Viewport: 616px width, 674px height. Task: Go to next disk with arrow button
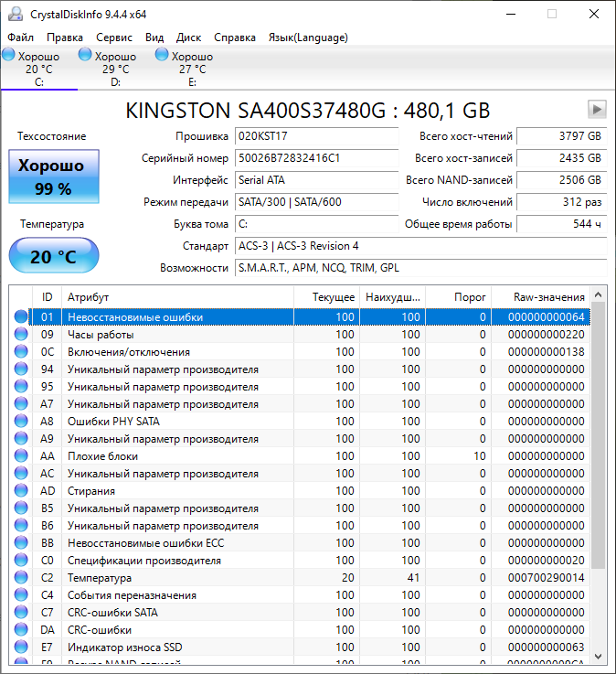(597, 109)
